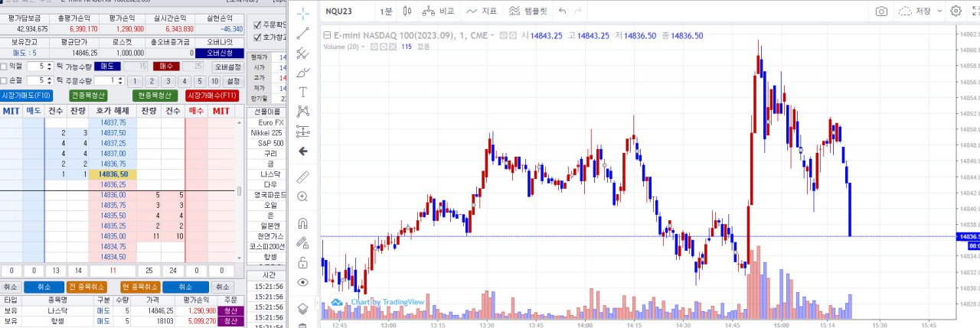
Task: Select the text annotation tool
Action: click(x=303, y=92)
